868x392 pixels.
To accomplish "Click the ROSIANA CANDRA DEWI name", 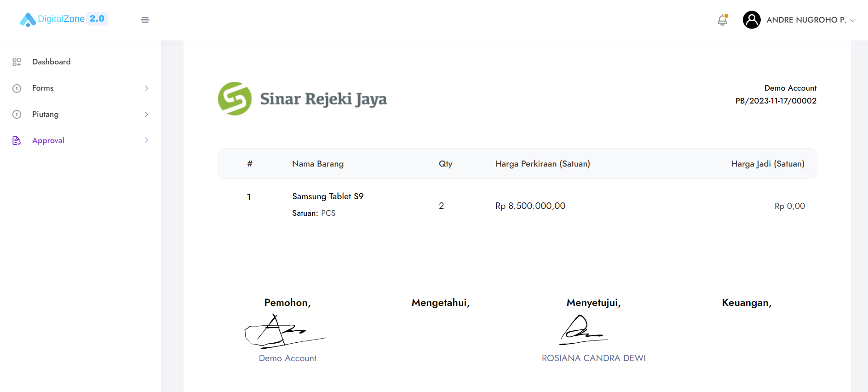I will coord(593,358).
